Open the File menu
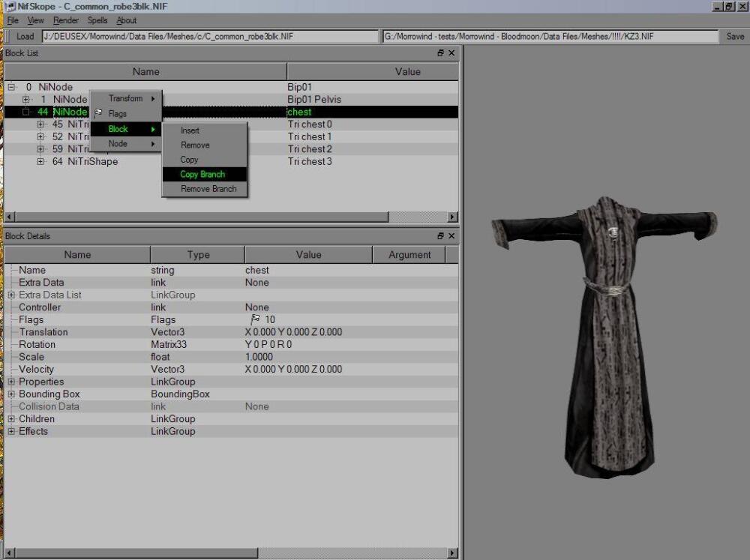The height and width of the screenshot is (560, 750). tap(13, 20)
